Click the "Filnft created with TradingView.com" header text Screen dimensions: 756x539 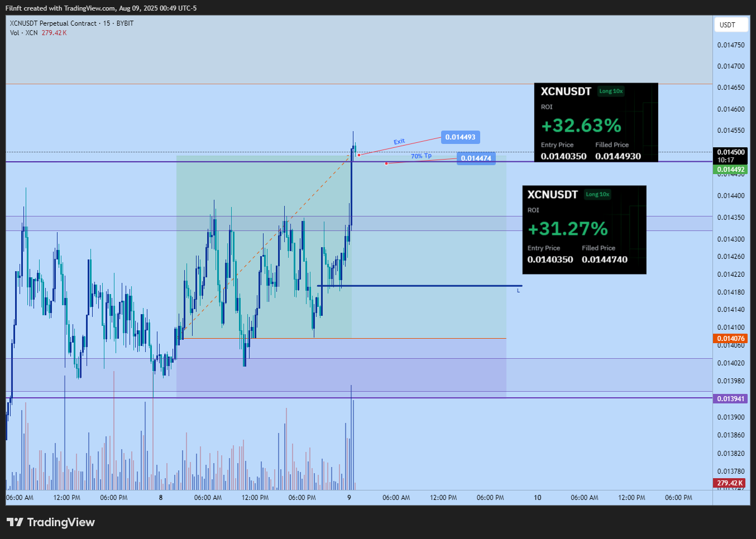point(60,8)
